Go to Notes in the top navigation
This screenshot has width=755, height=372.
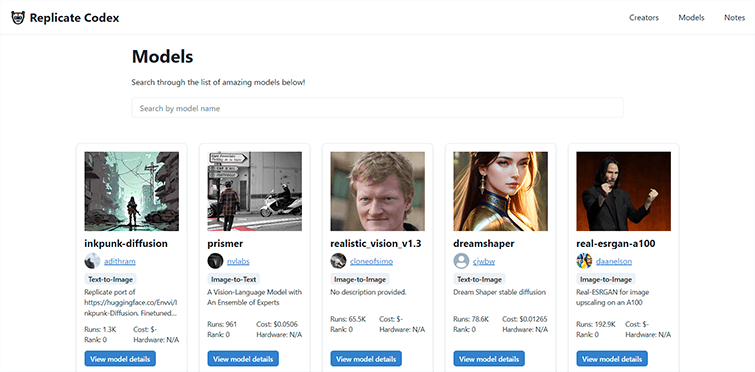tap(734, 18)
